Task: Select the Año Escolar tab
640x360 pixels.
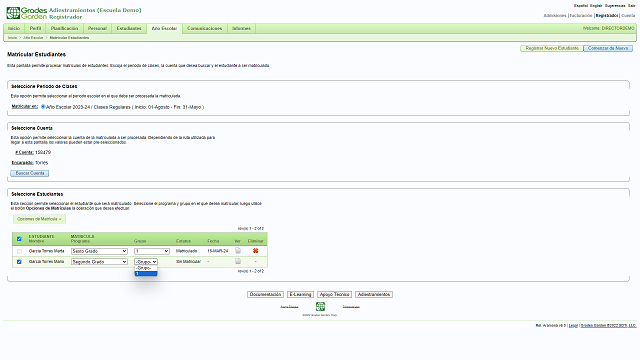Action: (x=164, y=28)
